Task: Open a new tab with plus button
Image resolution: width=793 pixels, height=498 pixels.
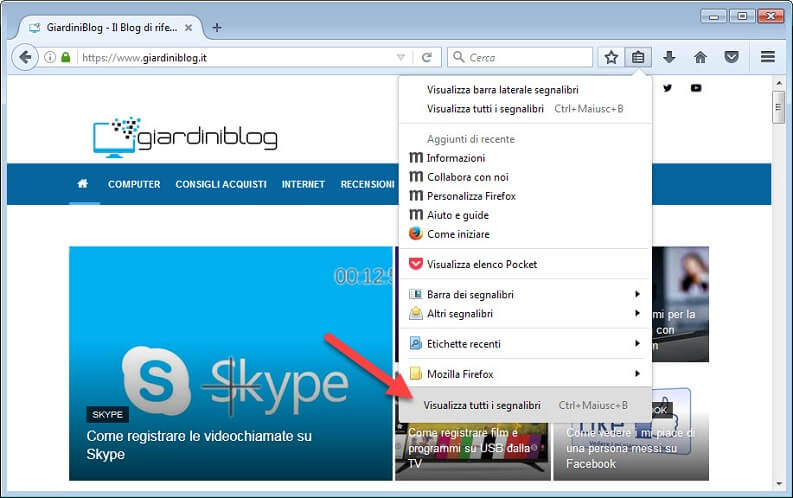Action: point(217,28)
